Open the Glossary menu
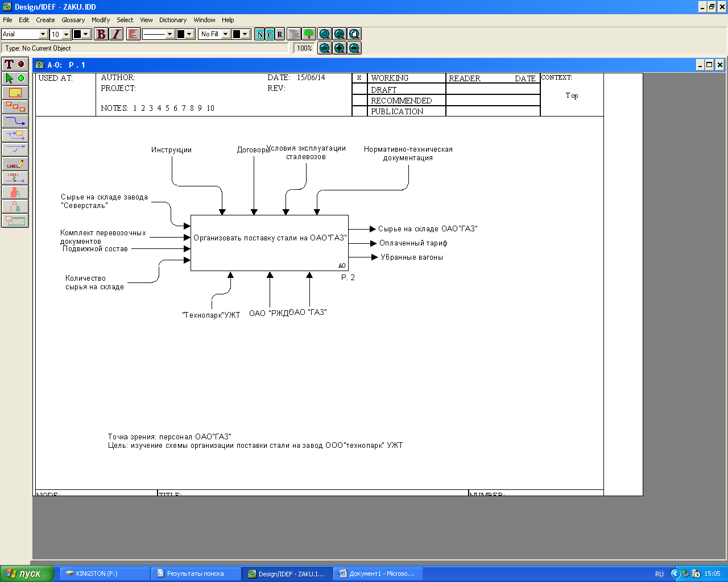 point(73,20)
